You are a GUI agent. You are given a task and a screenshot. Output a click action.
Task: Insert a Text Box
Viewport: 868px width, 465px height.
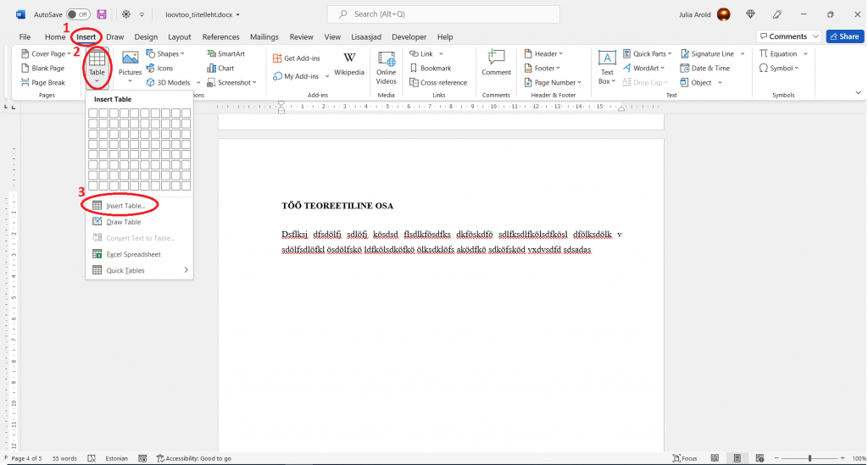click(607, 68)
